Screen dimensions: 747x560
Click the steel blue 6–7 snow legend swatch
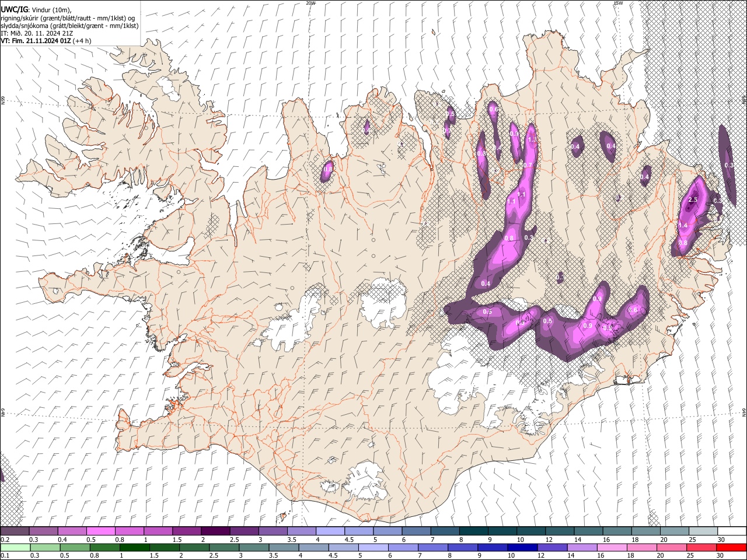(416, 531)
